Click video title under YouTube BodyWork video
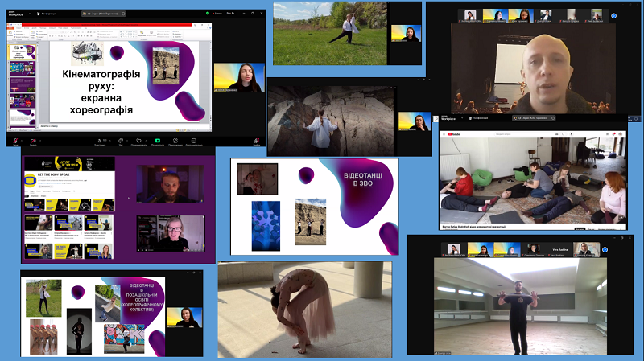This screenshot has height=361, width=644. 474,227
